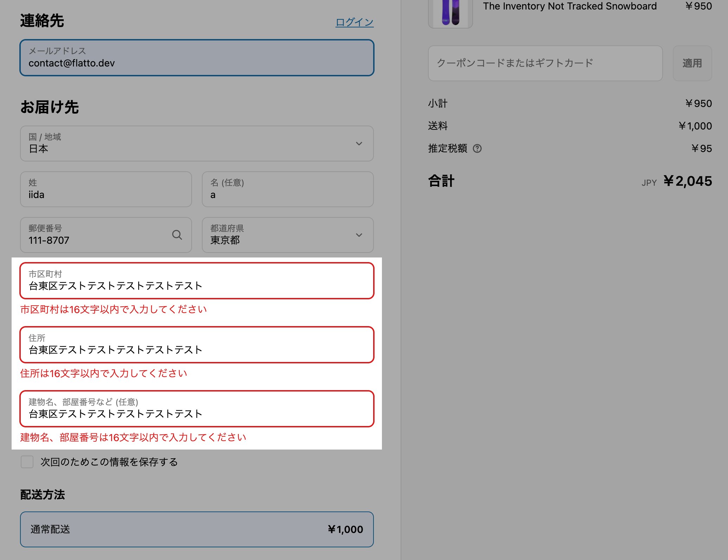Expand the 都道府県 prefecture dropdown

287,235
